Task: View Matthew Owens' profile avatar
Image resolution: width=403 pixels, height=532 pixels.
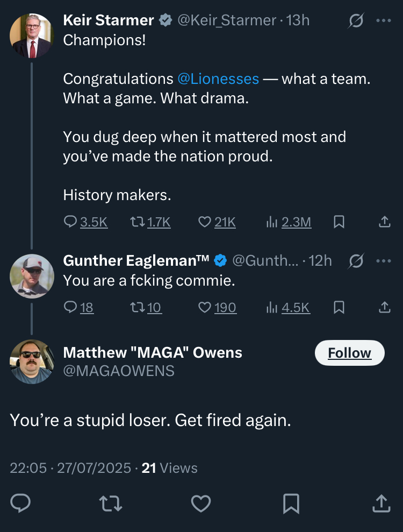Action: (x=32, y=362)
